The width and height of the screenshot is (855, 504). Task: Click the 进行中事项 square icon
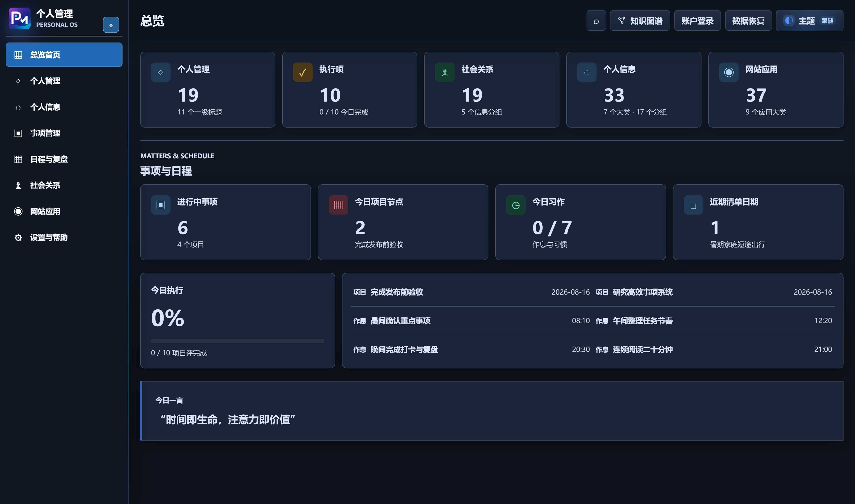click(x=161, y=205)
